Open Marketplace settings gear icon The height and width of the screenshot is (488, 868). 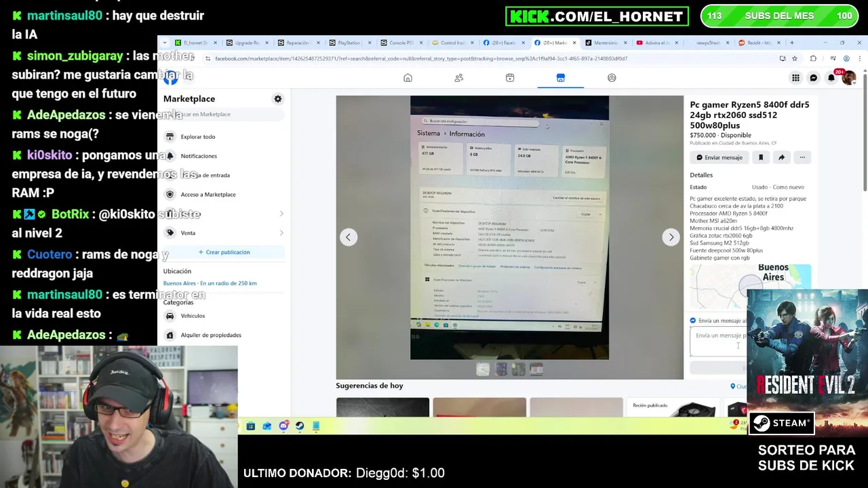[278, 99]
